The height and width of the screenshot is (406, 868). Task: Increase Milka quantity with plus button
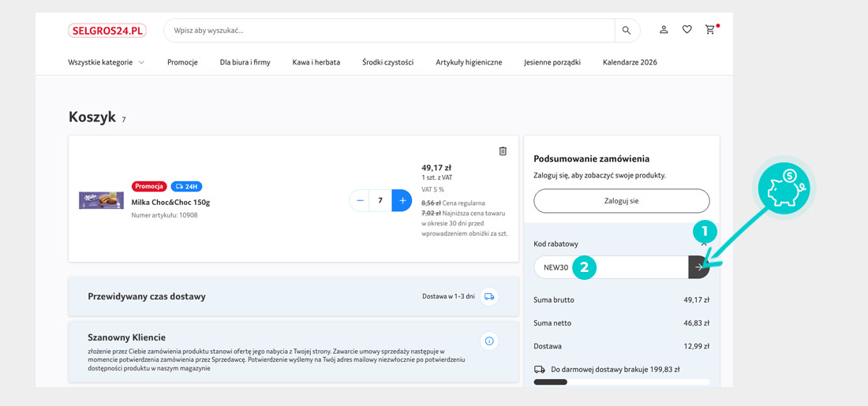pyautogui.click(x=402, y=200)
